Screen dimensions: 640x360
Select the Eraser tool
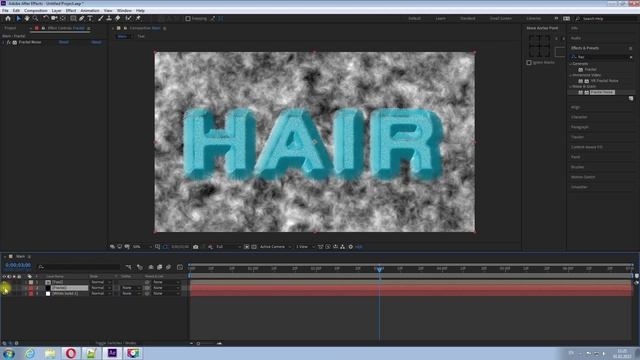[x=118, y=18]
